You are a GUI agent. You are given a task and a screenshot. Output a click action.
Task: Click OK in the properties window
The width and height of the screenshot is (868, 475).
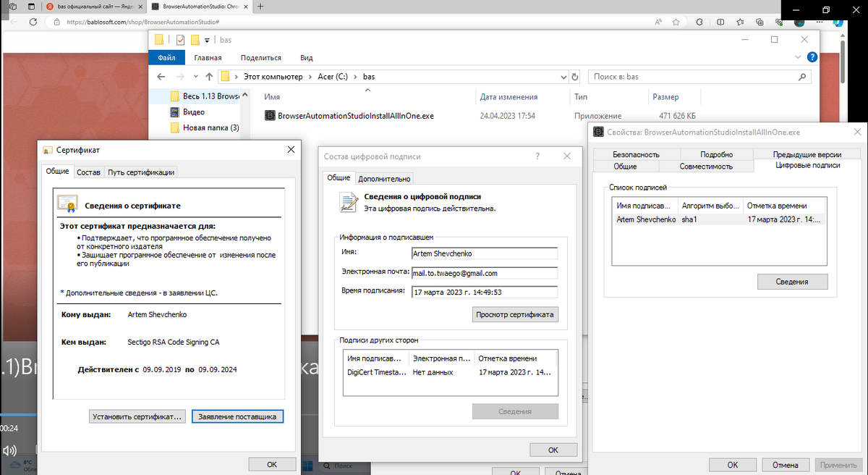(x=732, y=465)
